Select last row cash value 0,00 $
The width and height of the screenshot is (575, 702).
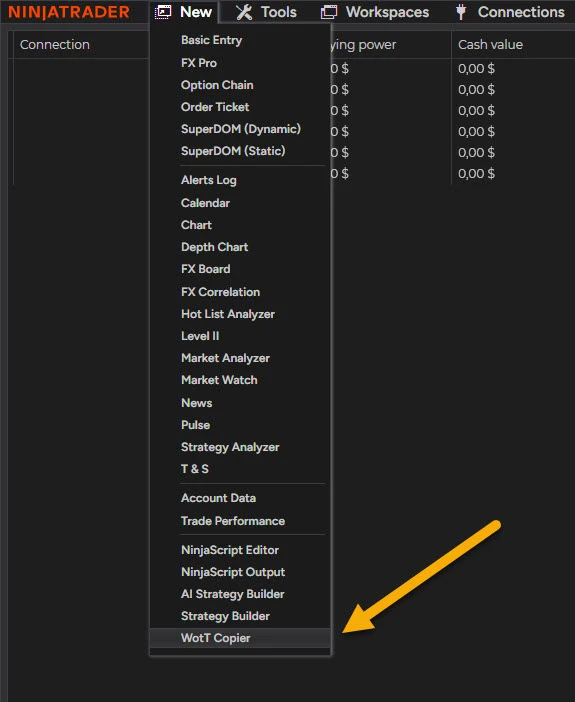click(x=476, y=174)
